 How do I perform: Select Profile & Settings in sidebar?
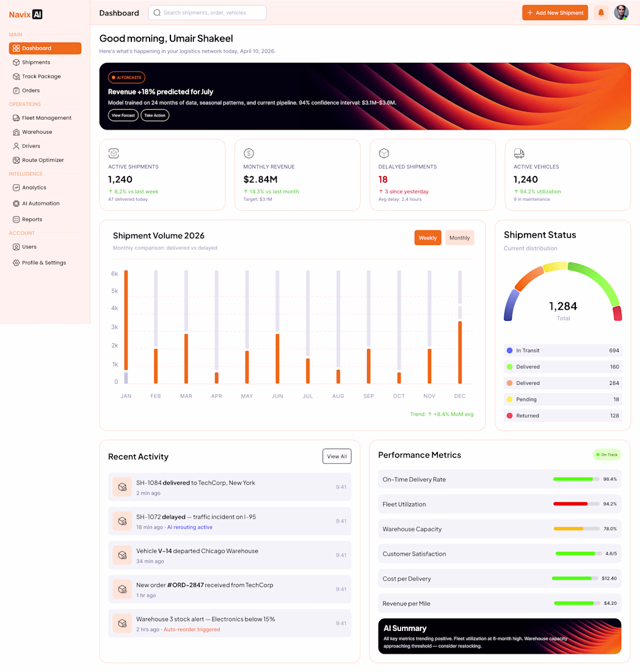coord(45,263)
